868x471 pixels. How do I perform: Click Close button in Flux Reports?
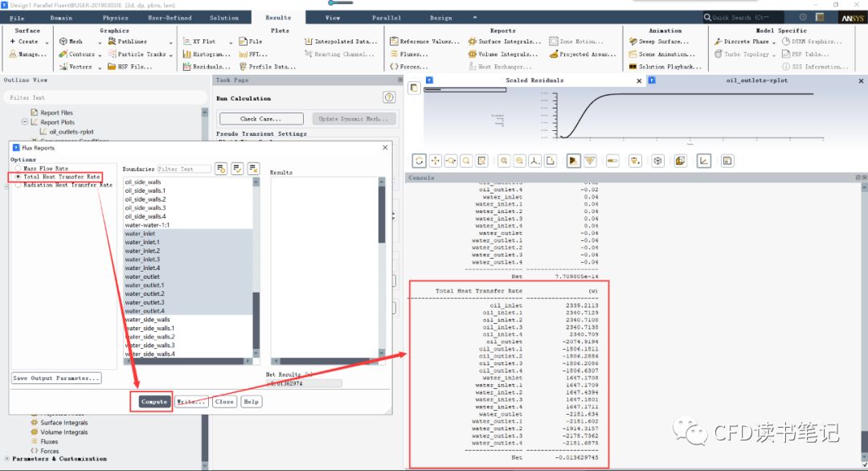tap(224, 401)
